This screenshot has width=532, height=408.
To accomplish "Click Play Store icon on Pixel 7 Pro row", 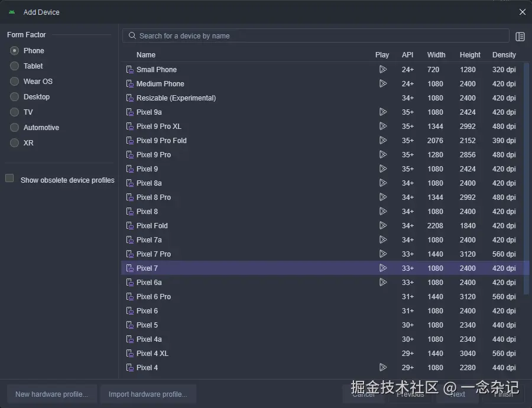I will [x=383, y=254].
